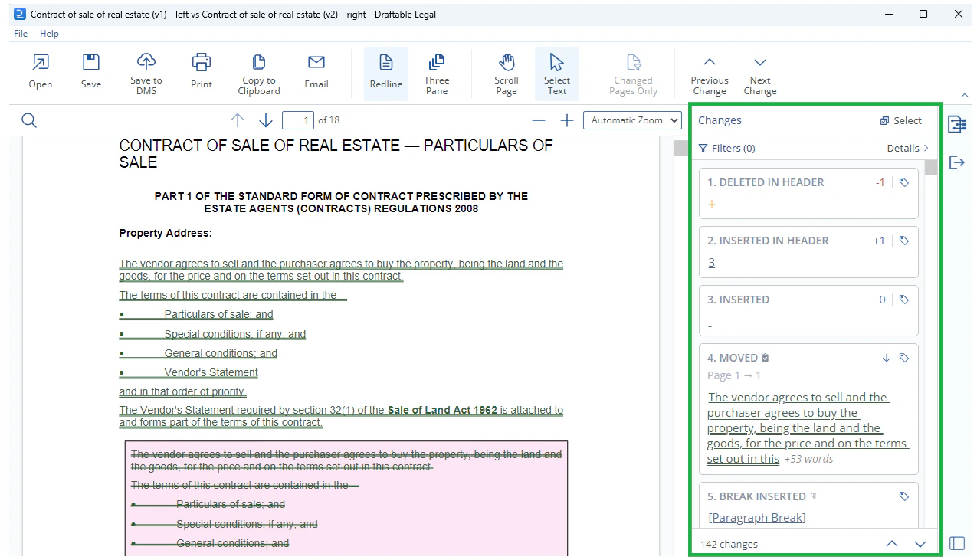Select change 2 Inserted in Header
Screen dimensions: 977x560
[x=808, y=251]
